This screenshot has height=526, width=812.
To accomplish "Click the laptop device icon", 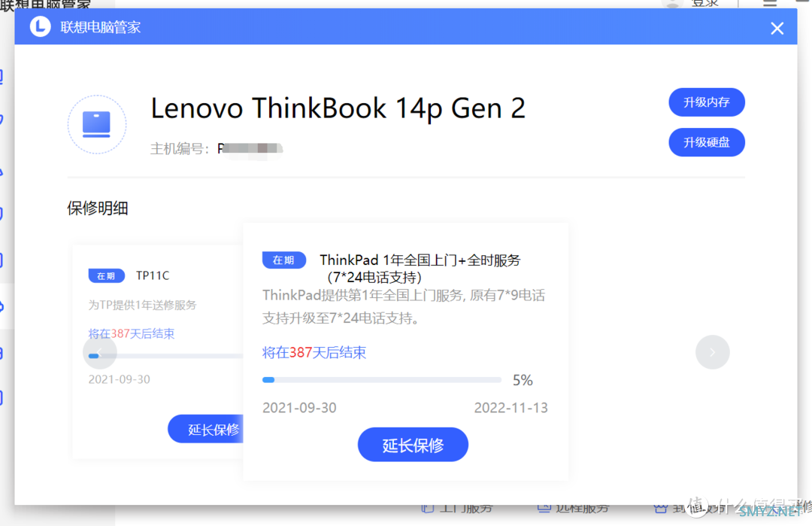I will [97, 124].
